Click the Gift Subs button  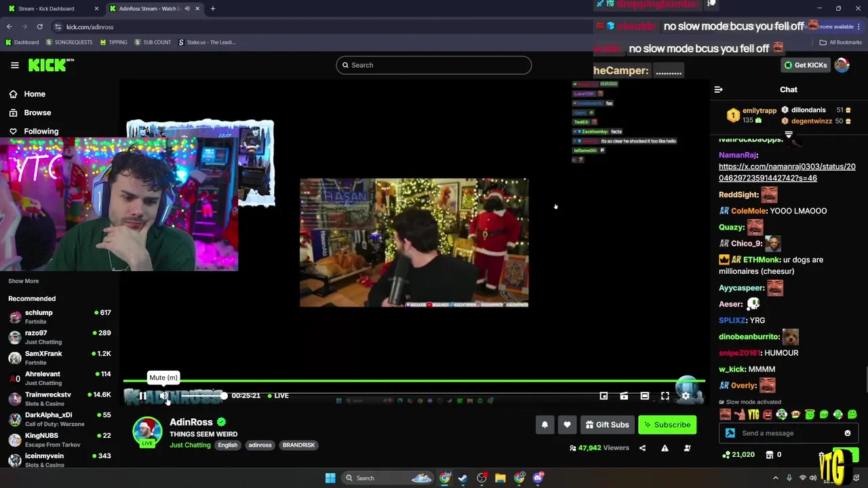coord(607,425)
